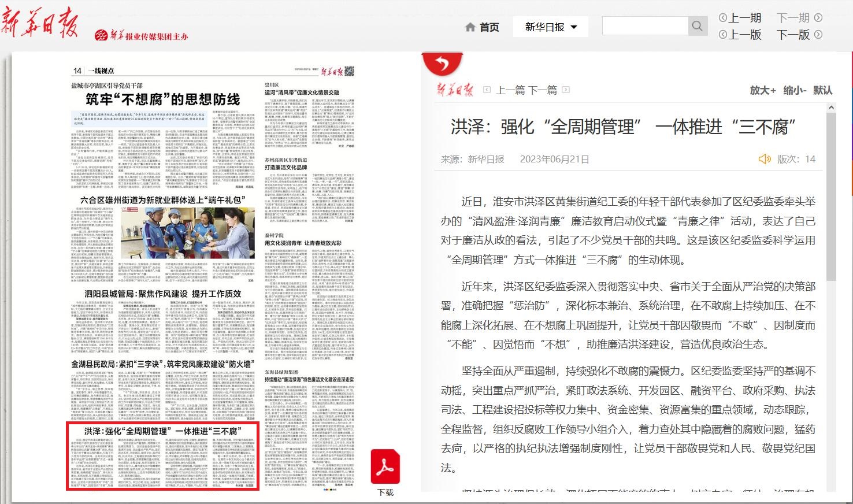The width and height of the screenshot is (853, 504).
Task: Click the date 2023年06月21日
Action: pyautogui.click(x=554, y=160)
